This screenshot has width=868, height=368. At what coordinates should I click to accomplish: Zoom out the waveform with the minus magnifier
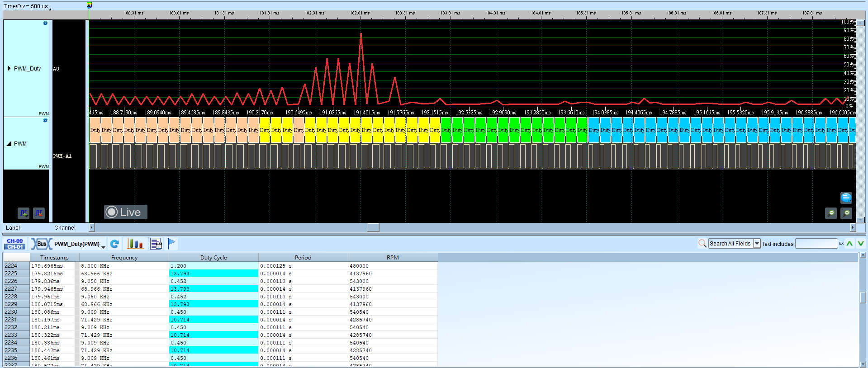click(x=831, y=213)
